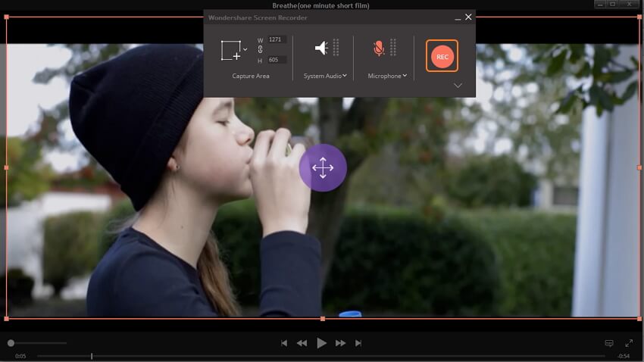Viewport: 644px width, 362px height.
Task: Toggle the system audio speaker icon
Action: tap(321, 48)
